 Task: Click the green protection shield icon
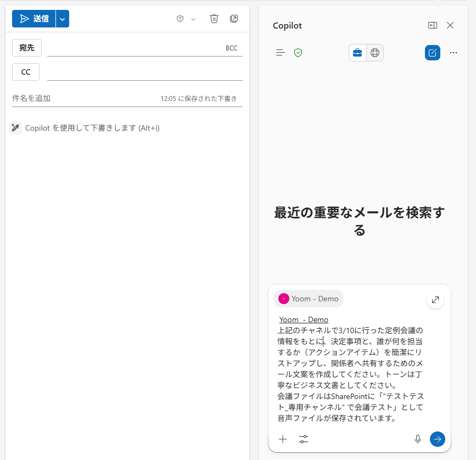coord(298,53)
